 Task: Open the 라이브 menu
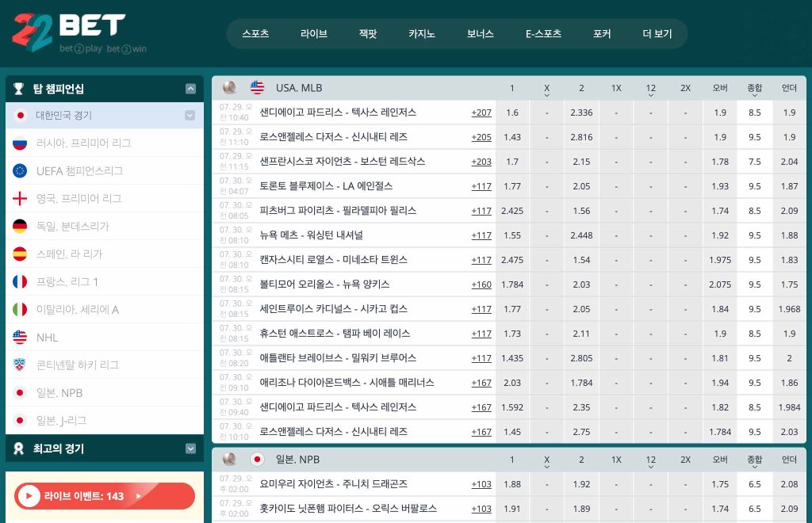pos(314,33)
